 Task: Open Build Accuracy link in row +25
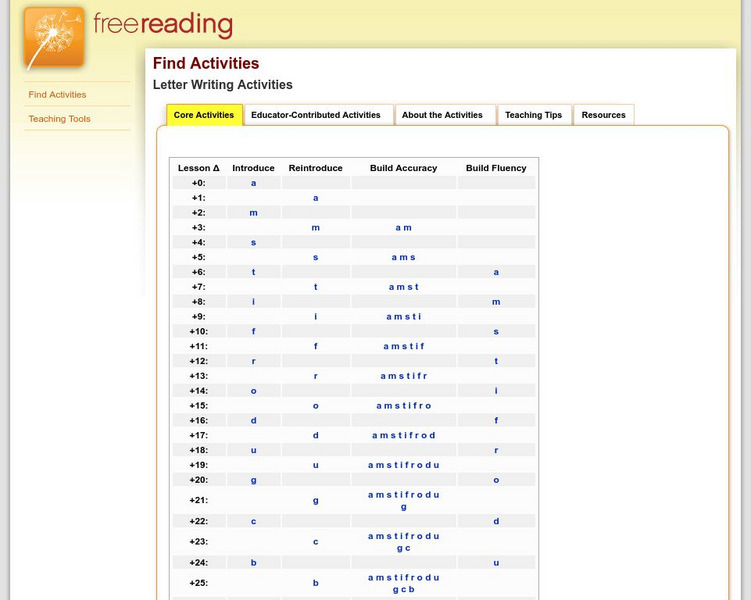tap(404, 583)
